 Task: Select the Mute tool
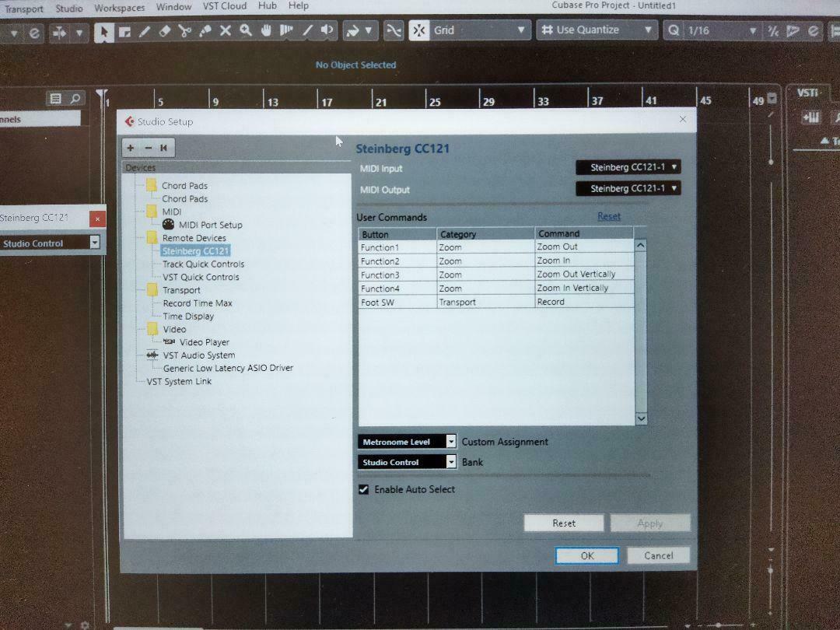pyautogui.click(x=223, y=30)
